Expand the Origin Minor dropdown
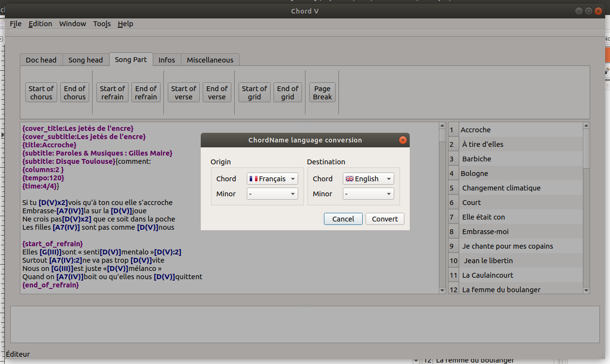Image resolution: width=610 pixels, height=364 pixels. (272, 194)
